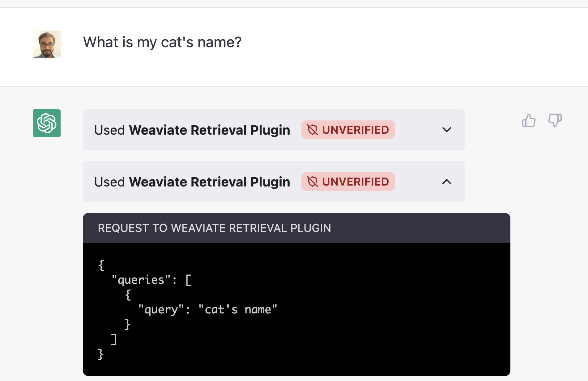
Task: Click the REQUEST TO WEAVIATE RETRIEVAL PLUGIN header
Action: tap(214, 228)
